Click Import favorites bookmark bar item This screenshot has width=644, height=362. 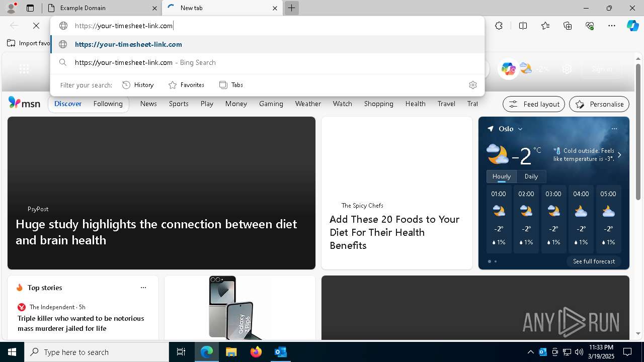(29, 43)
